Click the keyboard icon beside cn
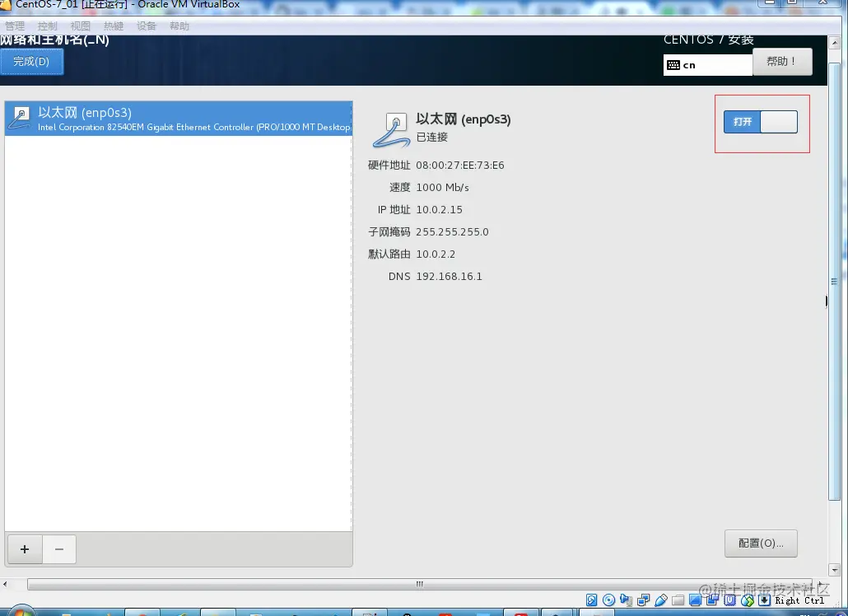The width and height of the screenshot is (848, 616). click(x=673, y=65)
